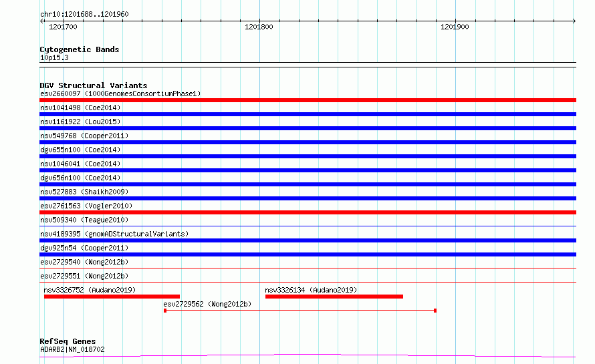Screen dimensions: 595x364
Task: Click esv2729562 (Wong2012b) label
Action: [207, 304]
